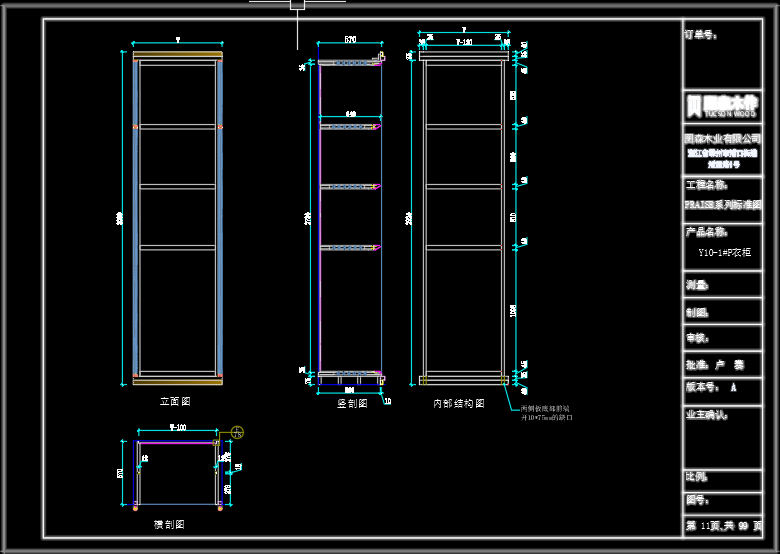Select the 比例 scale field
780x554 pixels.
click(x=722, y=480)
